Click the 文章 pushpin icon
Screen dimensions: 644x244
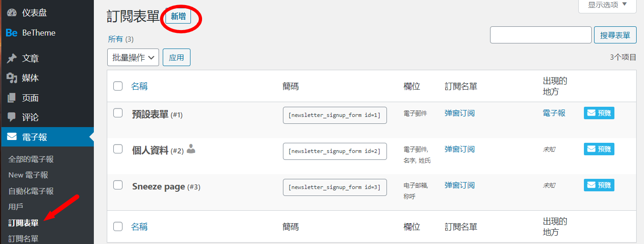12,58
